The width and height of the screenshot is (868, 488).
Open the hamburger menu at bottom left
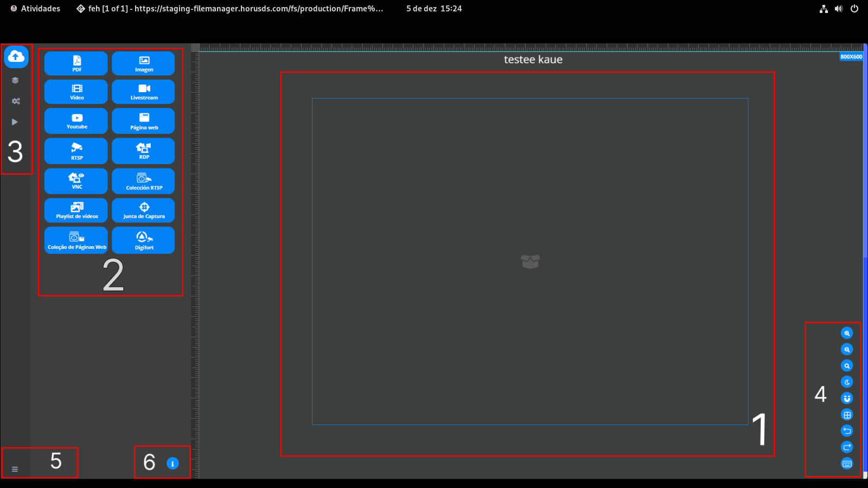[x=15, y=469]
